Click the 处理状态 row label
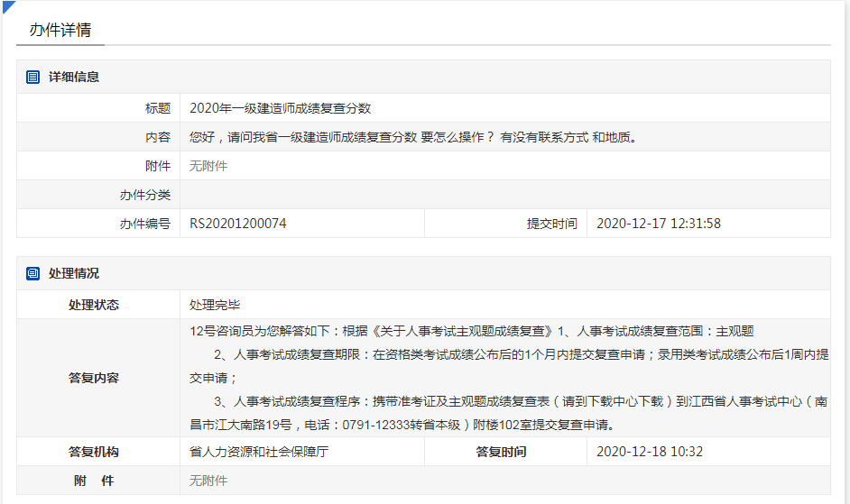This screenshot has width=850, height=504. coord(93,305)
